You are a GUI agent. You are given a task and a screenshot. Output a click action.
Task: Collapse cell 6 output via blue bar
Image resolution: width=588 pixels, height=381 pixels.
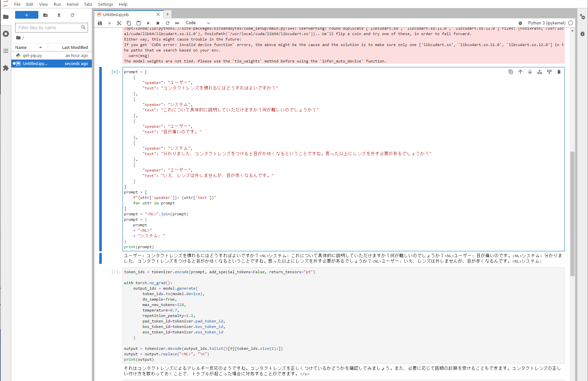coord(101,258)
